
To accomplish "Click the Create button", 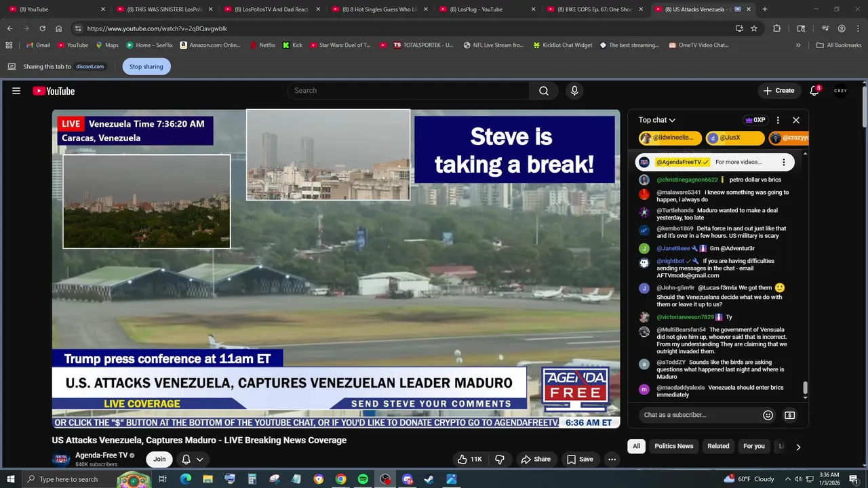I will (778, 91).
